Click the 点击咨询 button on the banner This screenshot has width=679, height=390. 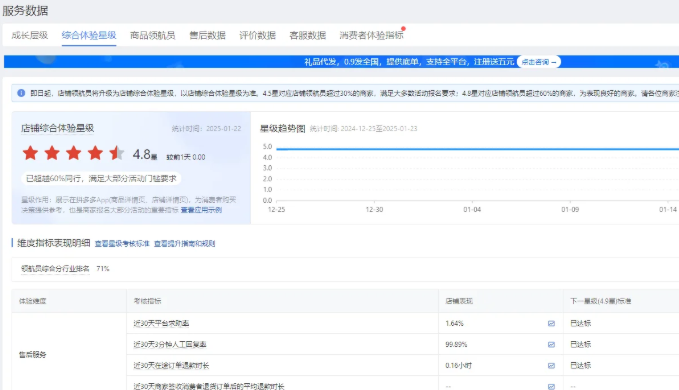point(539,62)
